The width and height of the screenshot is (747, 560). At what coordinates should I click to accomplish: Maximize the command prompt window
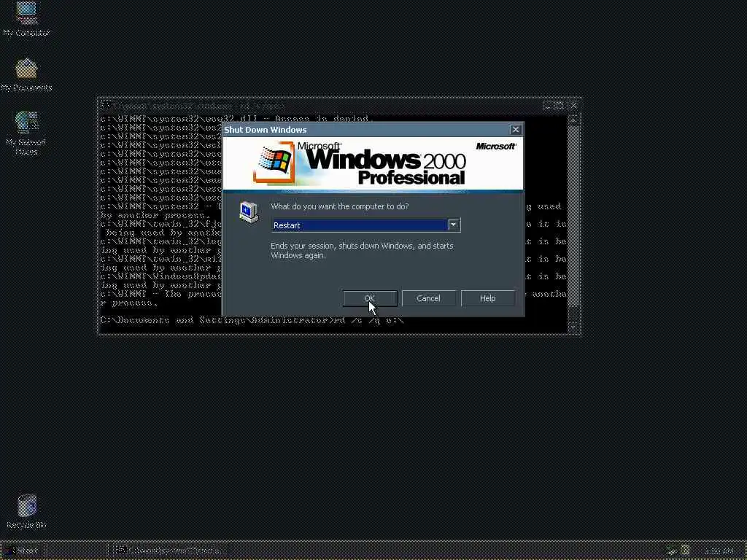pyautogui.click(x=560, y=106)
